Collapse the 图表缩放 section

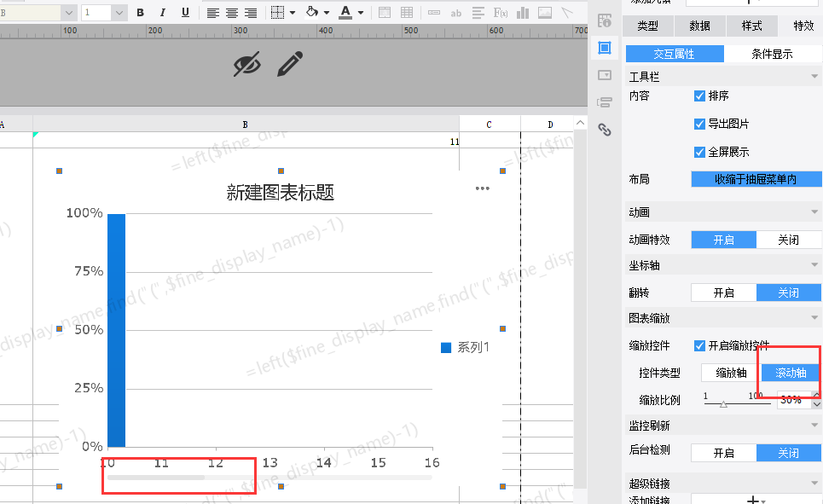point(814,318)
